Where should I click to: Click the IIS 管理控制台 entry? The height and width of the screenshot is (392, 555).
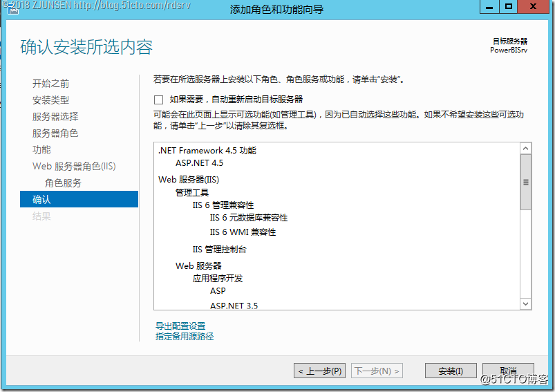219,250
